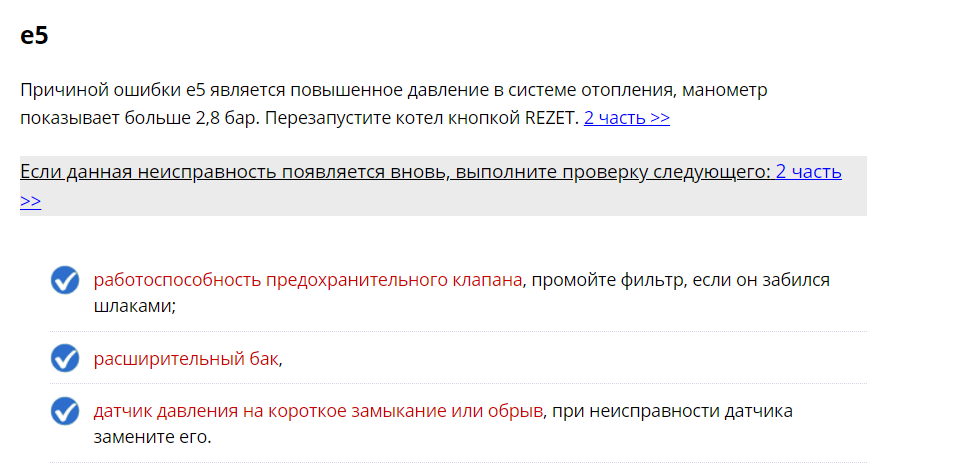
Task: Follow the 2 часть link in gray block
Action: pos(808,171)
